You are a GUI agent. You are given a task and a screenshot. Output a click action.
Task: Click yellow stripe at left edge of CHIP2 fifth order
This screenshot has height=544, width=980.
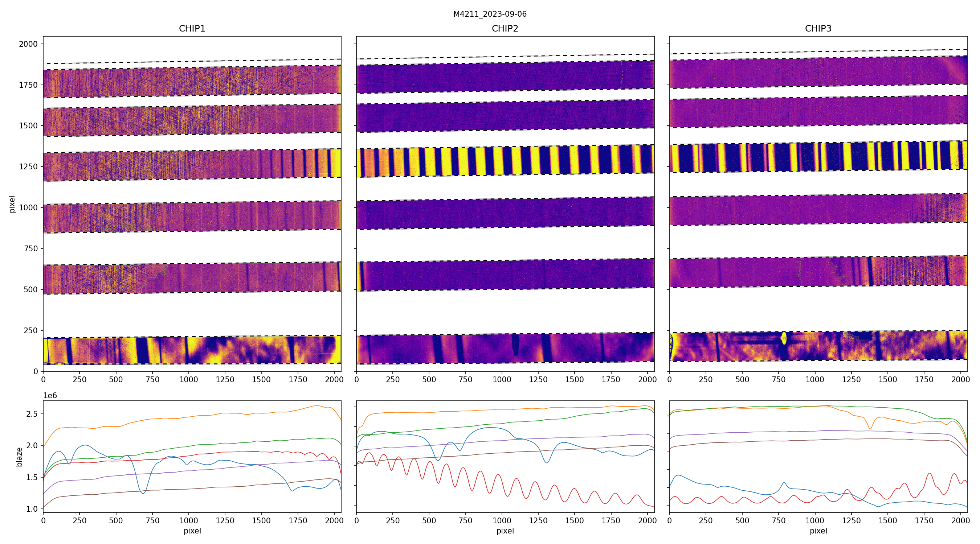(359, 276)
